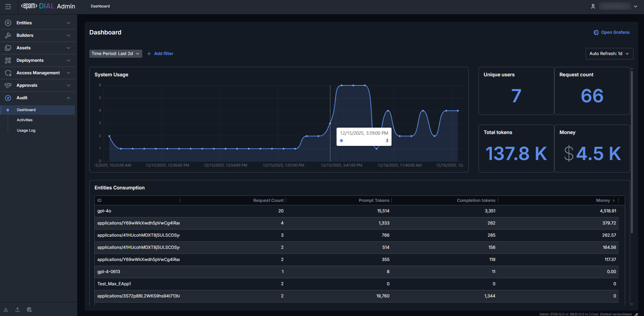Image resolution: width=644 pixels, height=316 pixels.
Task: Collapse the Audit section chevron
Action: coord(68,98)
